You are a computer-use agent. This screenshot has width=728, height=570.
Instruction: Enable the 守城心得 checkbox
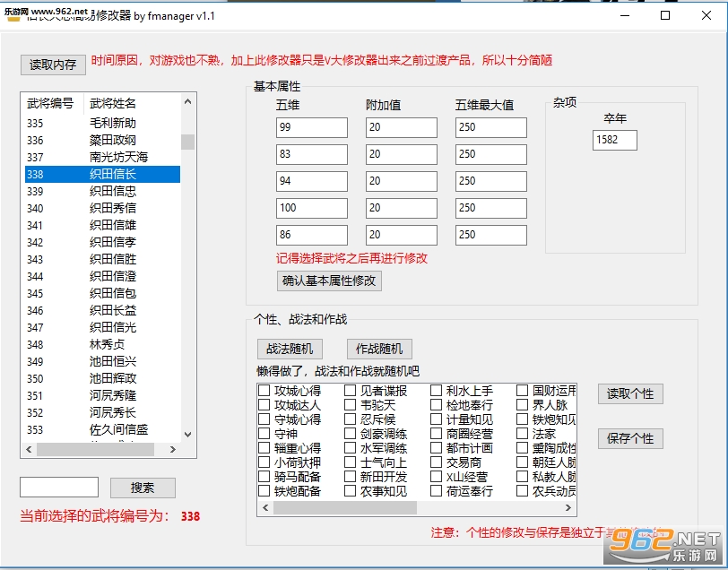pyautogui.click(x=264, y=419)
